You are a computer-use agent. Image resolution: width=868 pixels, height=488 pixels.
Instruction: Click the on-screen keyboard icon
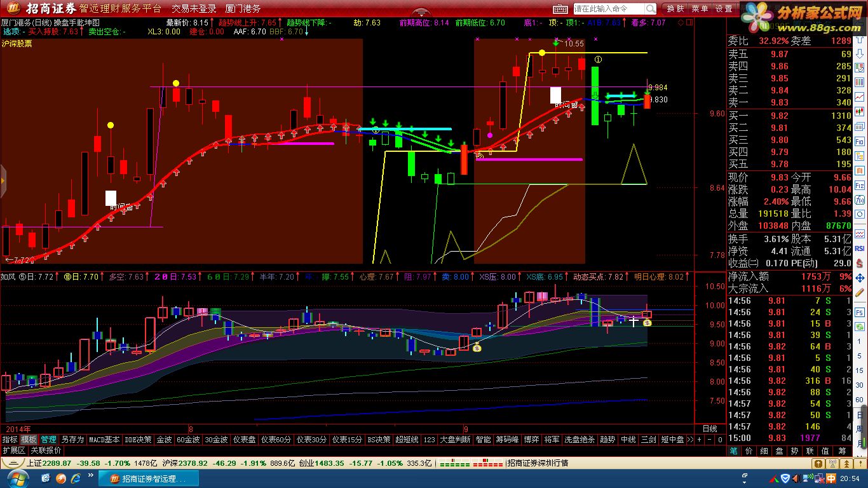click(x=560, y=8)
